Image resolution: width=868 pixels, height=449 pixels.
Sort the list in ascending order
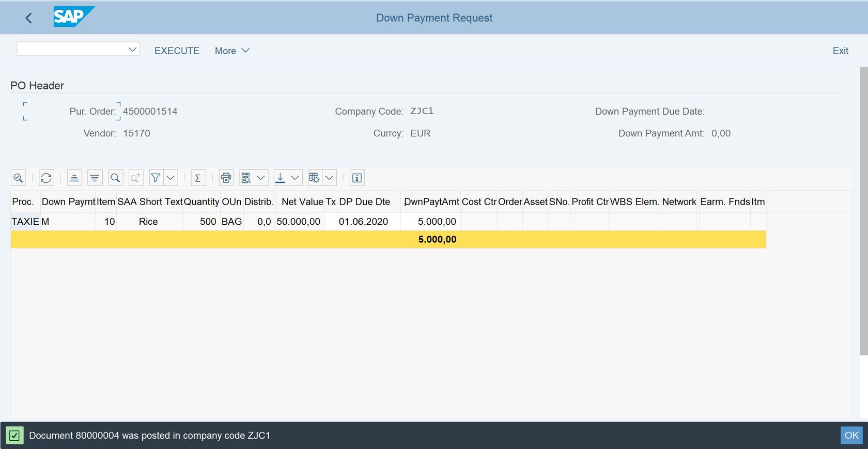tap(74, 178)
